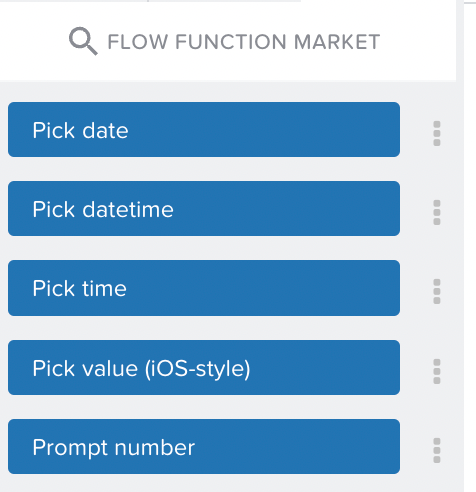
Task: Click the "Prompt number" text label
Action: pyautogui.click(x=114, y=447)
